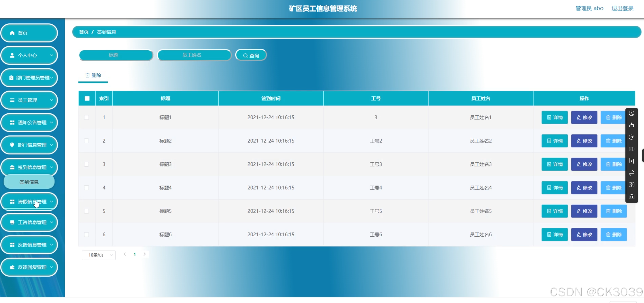Viewport: 644px width, 303px height.
Task: Click the 查询 search button
Action: 251,56
